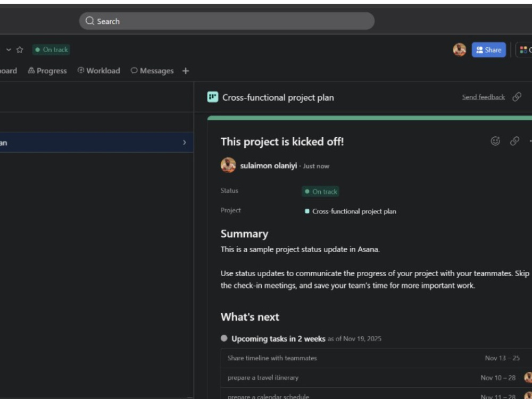Click the green status color bar
The image size is (532, 399).
click(370, 118)
